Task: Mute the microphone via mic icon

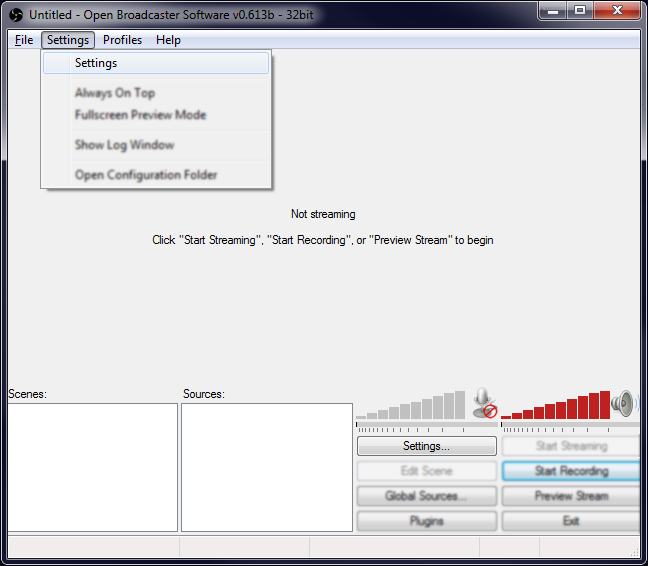Action: (x=484, y=403)
